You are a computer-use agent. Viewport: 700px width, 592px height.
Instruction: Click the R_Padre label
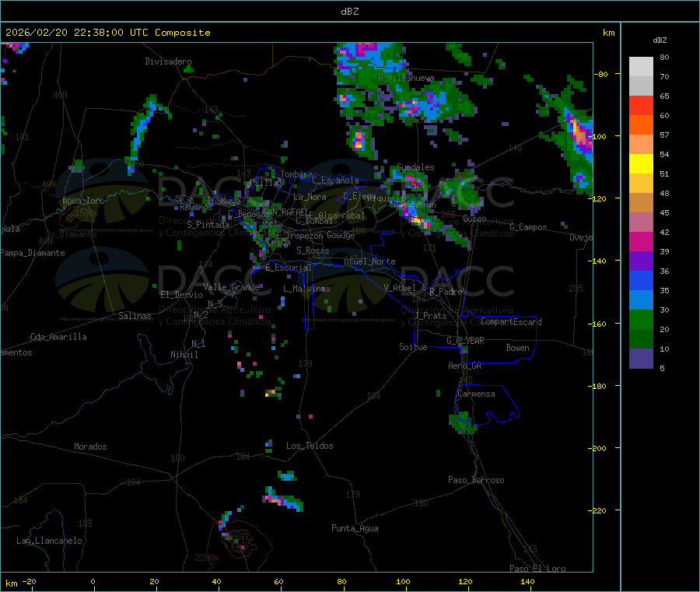tap(446, 292)
